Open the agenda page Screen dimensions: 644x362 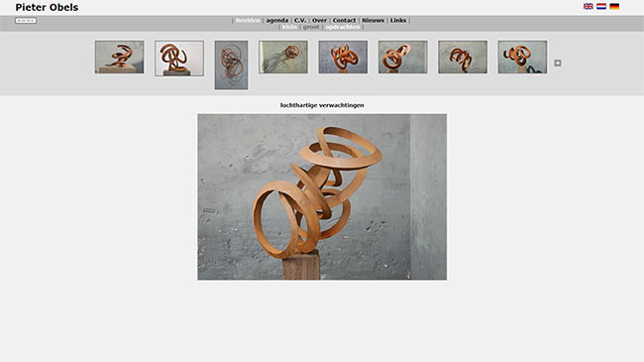(x=277, y=20)
